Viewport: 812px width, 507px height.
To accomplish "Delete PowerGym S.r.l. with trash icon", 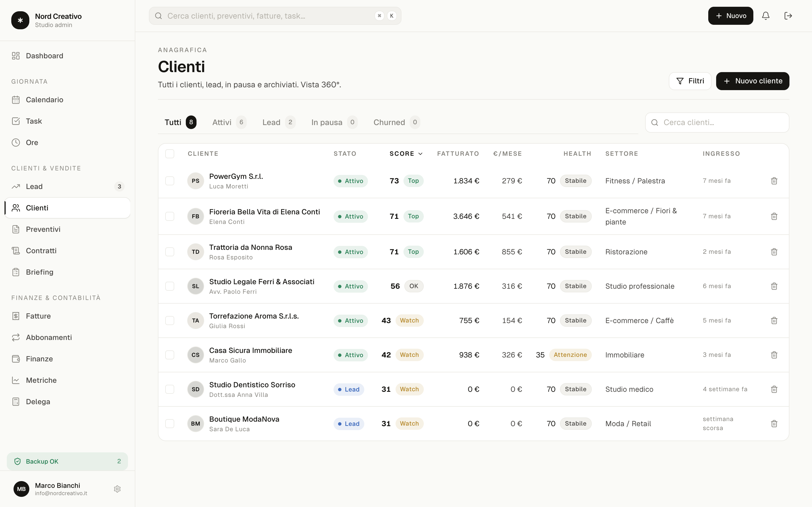I will [774, 181].
